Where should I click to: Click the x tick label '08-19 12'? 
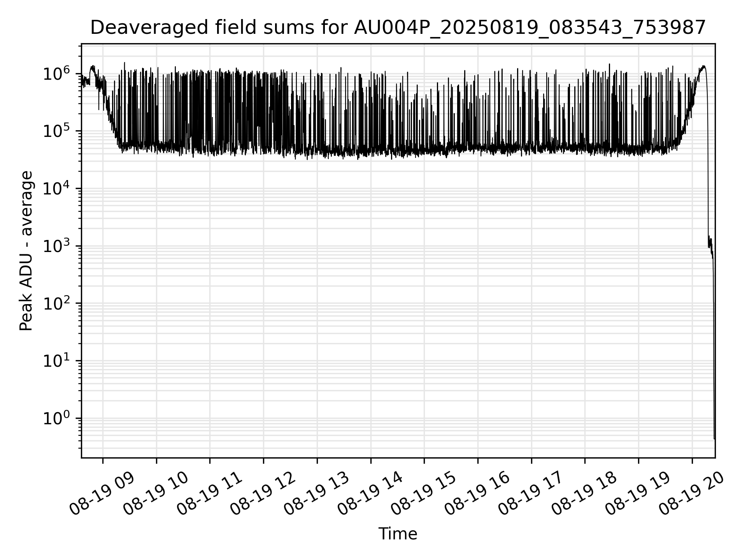click(263, 494)
